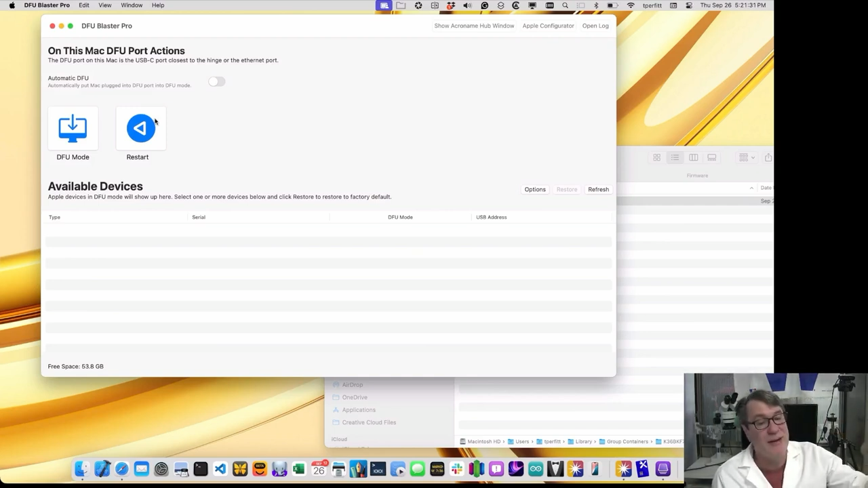The width and height of the screenshot is (868, 488).
Task: Open Arduino IDE from the Dock
Action: coord(536,469)
